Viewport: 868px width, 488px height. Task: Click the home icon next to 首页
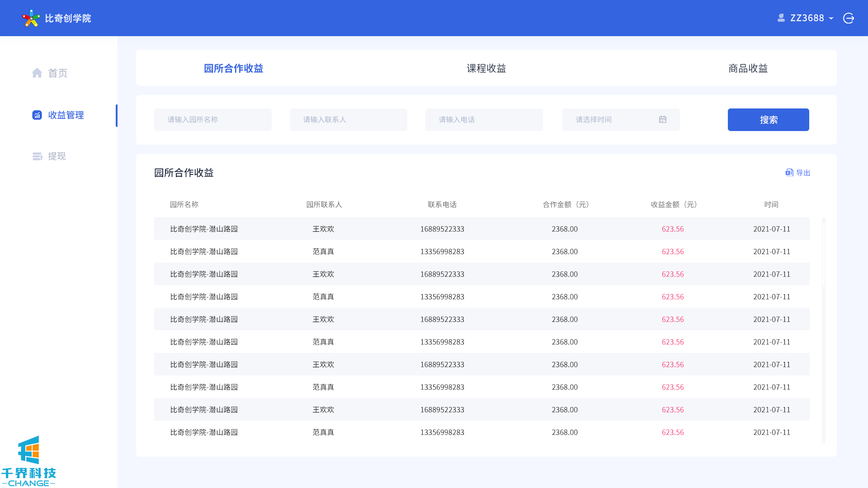pyautogui.click(x=37, y=73)
